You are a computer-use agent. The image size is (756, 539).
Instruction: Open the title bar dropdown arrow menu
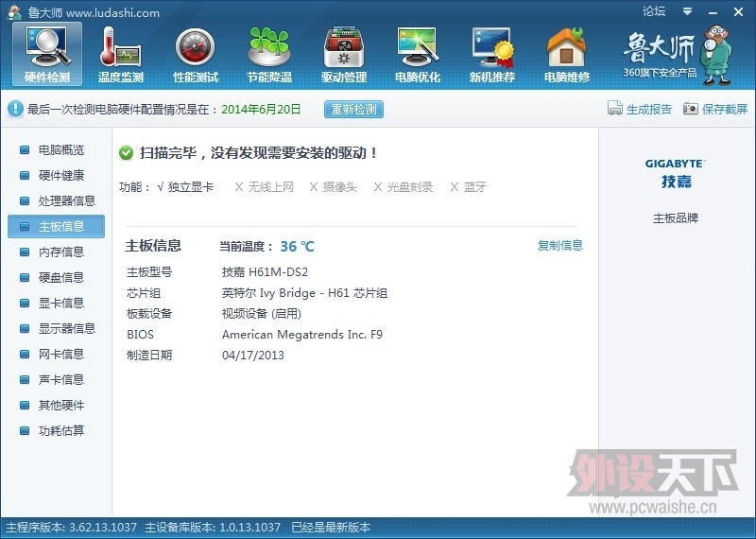point(688,11)
